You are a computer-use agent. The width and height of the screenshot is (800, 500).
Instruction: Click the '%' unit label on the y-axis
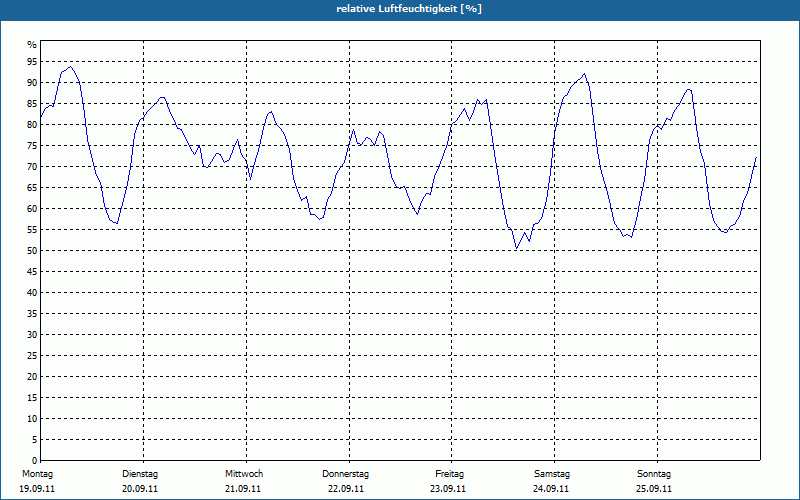coord(32,45)
